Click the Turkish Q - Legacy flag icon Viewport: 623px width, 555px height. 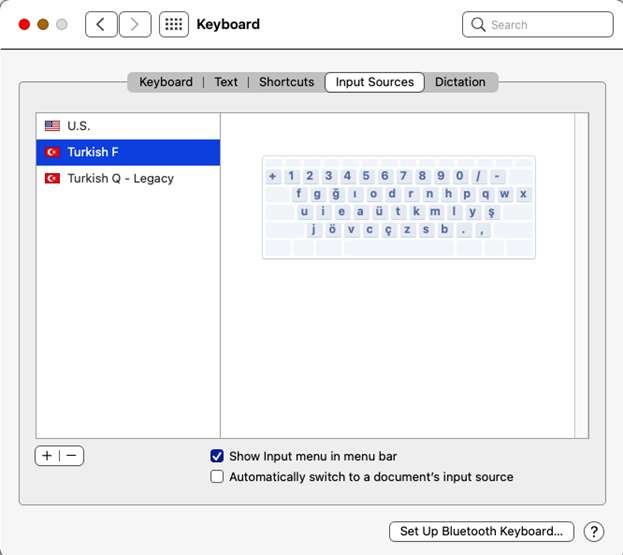click(x=52, y=178)
